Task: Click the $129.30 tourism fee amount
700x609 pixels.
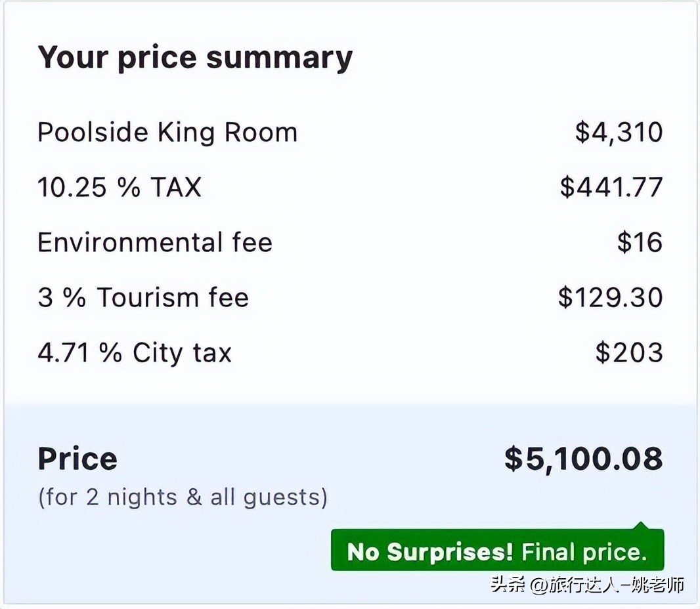Action: pyautogui.click(x=610, y=298)
